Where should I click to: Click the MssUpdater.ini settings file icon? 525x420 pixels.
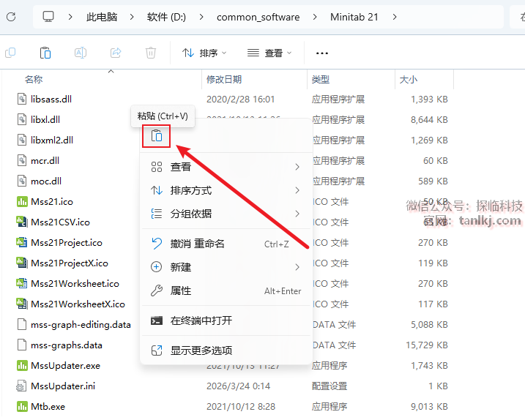pyautogui.click(x=21, y=386)
